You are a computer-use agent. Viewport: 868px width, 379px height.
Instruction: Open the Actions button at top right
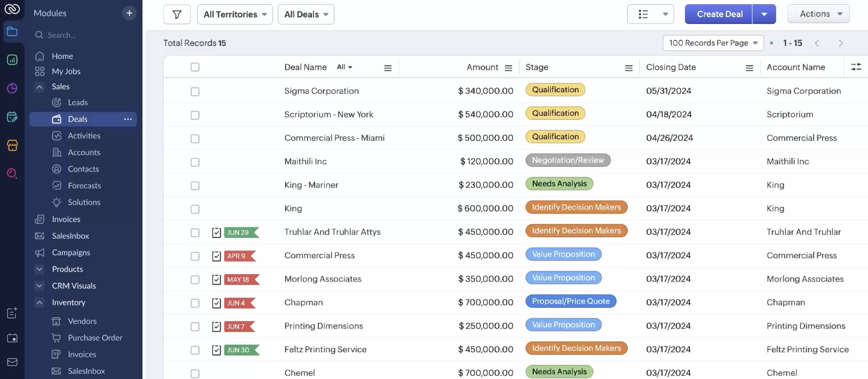point(818,14)
